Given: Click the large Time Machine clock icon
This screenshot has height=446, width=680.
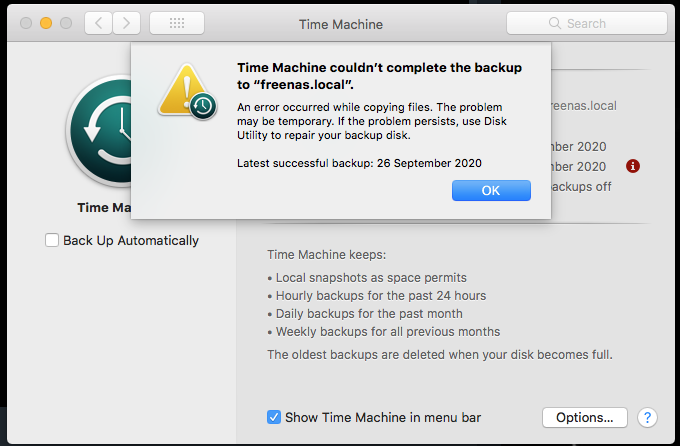Looking at the screenshot, I should point(99,131).
